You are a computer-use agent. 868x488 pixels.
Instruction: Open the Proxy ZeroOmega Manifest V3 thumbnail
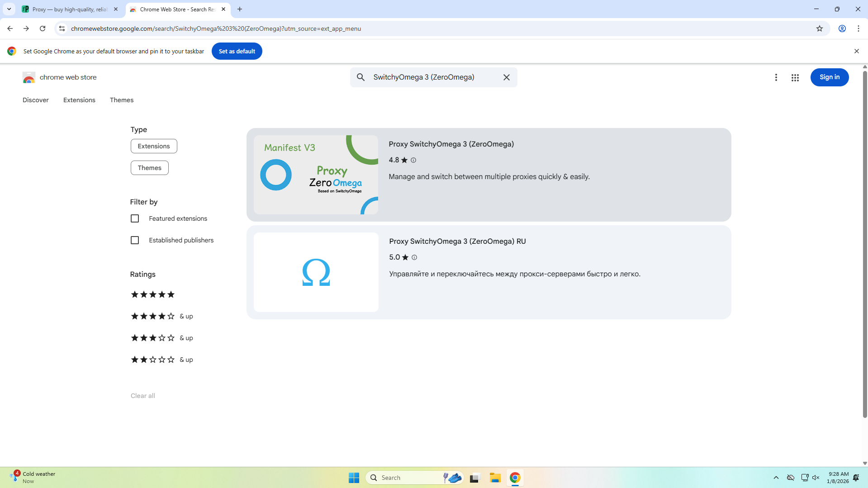pos(316,175)
